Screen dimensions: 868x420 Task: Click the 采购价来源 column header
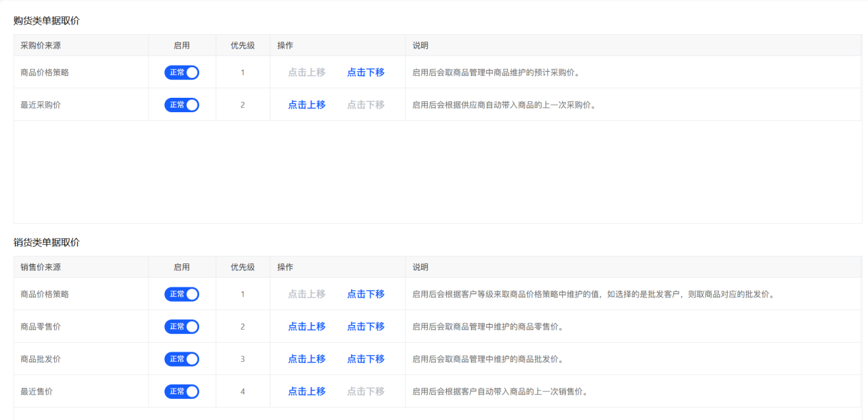[x=41, y=46]
